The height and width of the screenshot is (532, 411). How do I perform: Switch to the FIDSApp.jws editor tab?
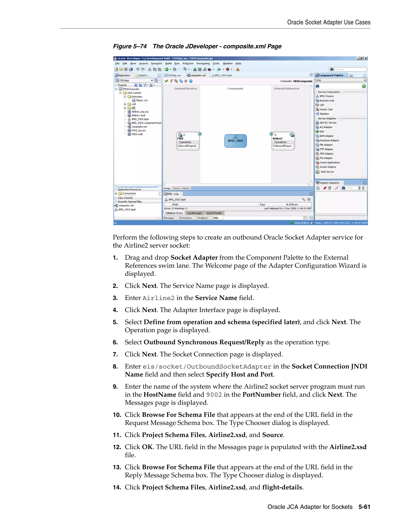point(172,75)
